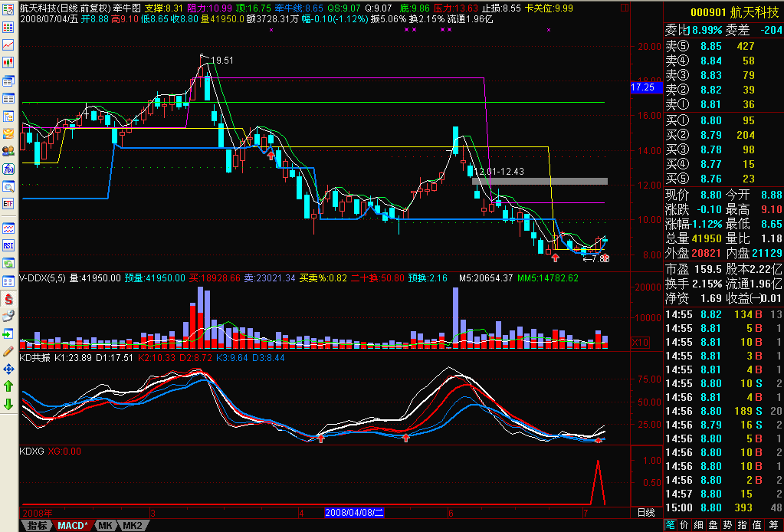The height and width of the screenshot is (532, 784).
Task: Switch to candlestick K-line chart icon
Action: [8, 63]
